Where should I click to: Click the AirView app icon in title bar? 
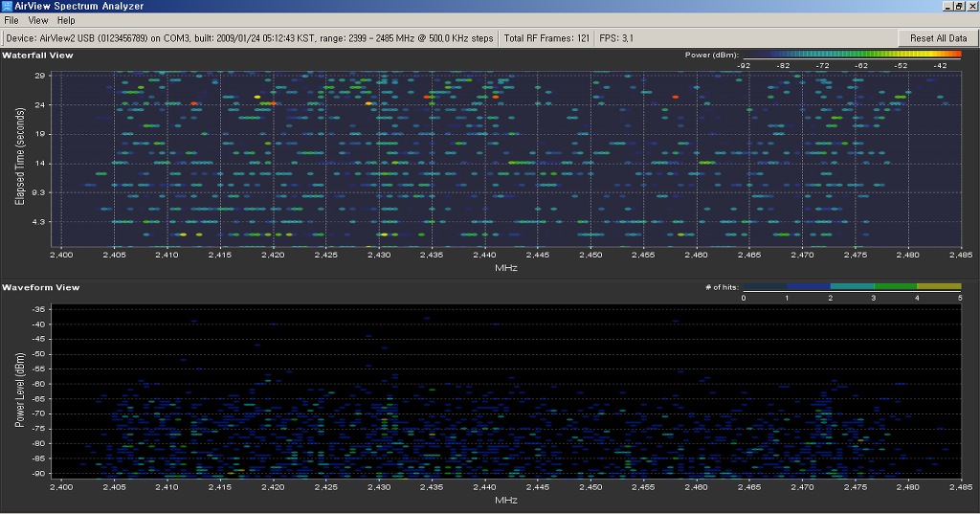point(7,7)
